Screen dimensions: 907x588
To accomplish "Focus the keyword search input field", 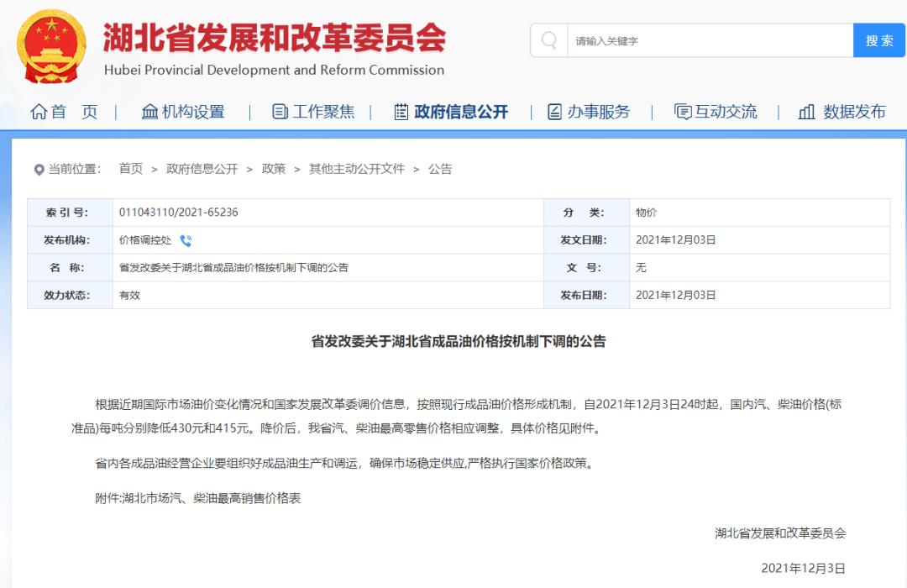I will [710, 40].
